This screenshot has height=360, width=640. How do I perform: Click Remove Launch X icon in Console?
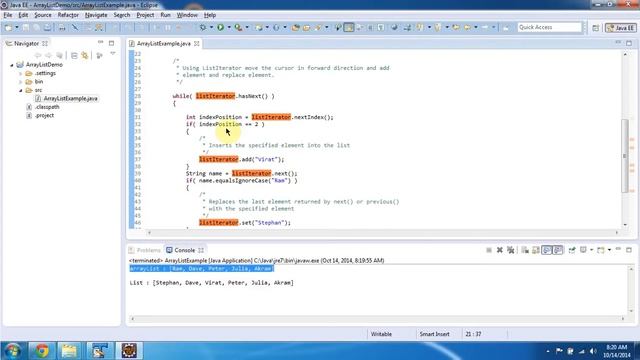tap(500, 250)
